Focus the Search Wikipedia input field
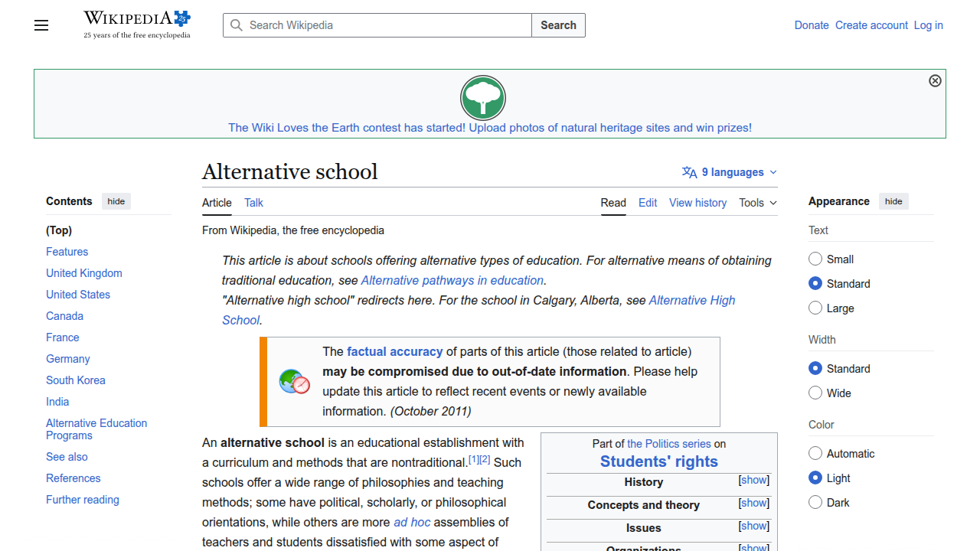This screenshot has height=551, width=980. (377, 25)
